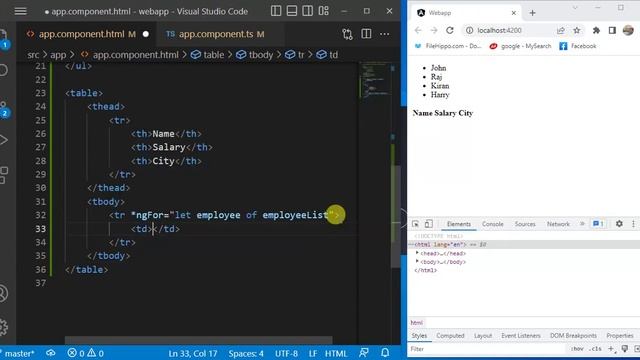Toggle browser side panel icon

click(x=612, y=30)
